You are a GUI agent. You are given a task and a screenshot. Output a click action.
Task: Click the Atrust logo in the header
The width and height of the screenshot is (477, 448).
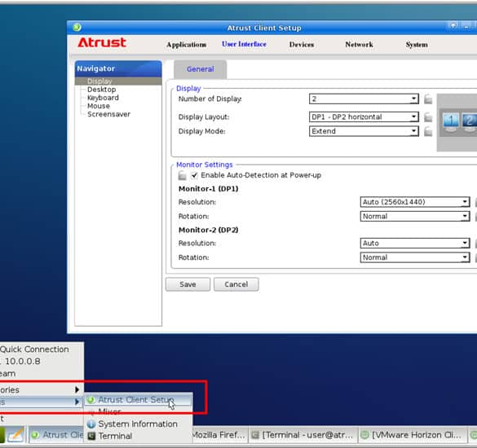point(102,42)
